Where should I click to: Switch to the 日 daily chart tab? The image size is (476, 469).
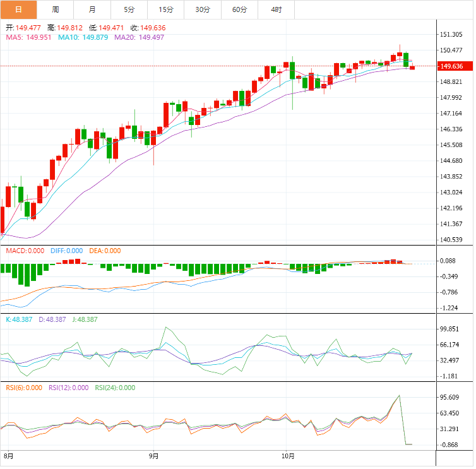pos(18,9)
